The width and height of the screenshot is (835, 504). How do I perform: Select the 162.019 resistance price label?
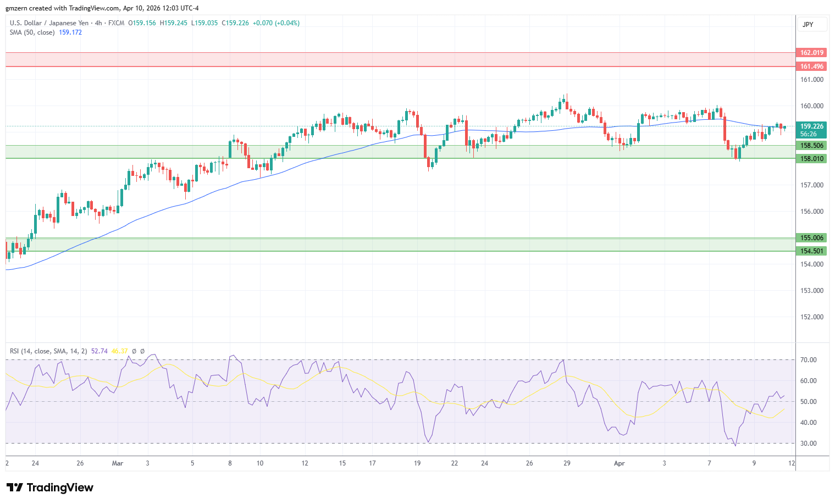[811, 53]
